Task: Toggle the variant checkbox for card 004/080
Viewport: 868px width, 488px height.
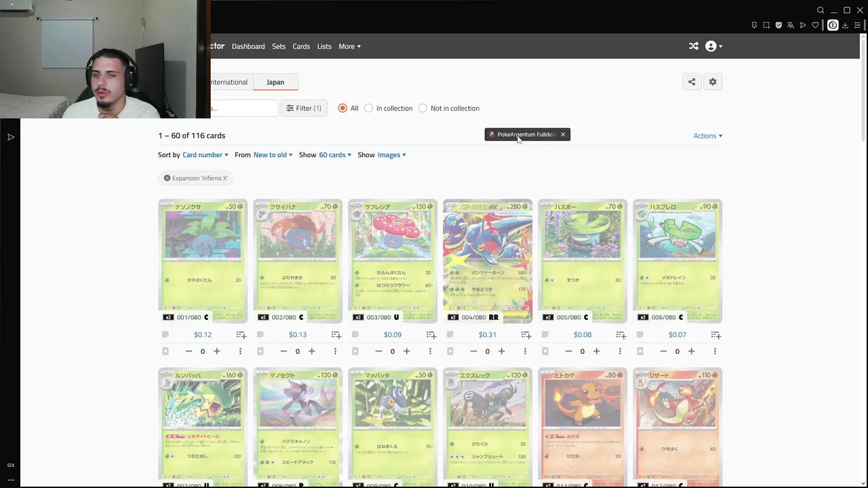Action: tap(450, 351)
